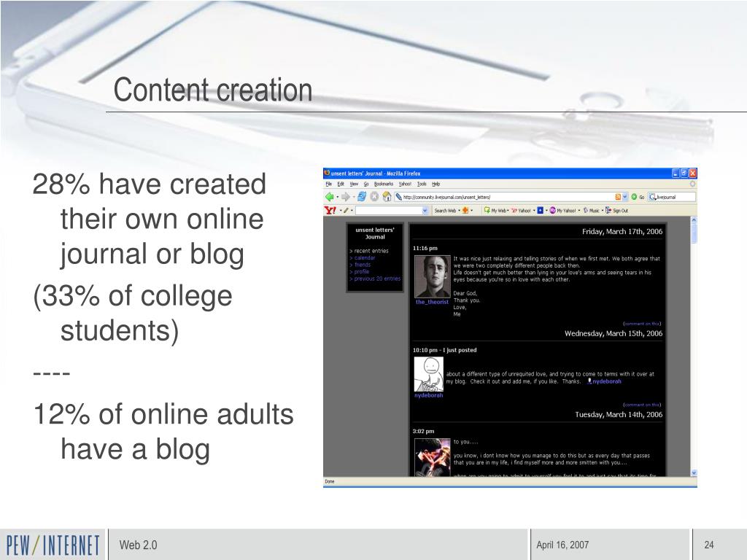This screenshot has height=560, width=747.
Task: Expand the Yahoo search box dropdown
Action: pyautogui.click(x=425, y=211)
